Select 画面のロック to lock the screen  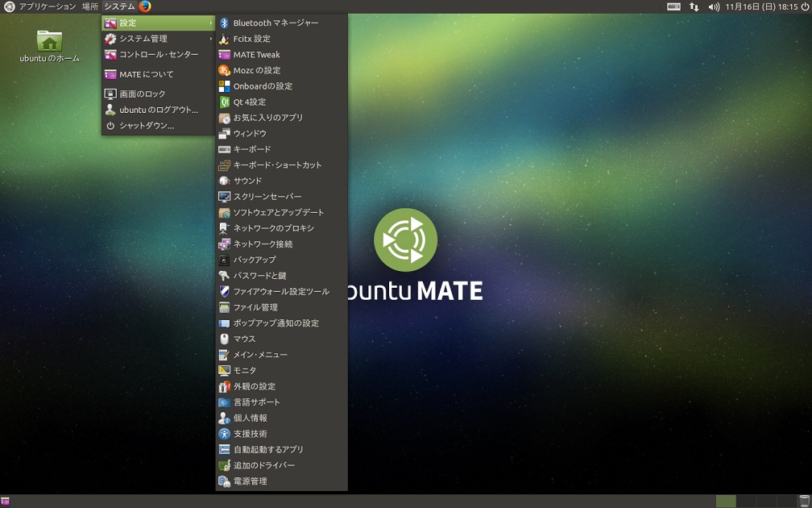[x=143, y=94]
